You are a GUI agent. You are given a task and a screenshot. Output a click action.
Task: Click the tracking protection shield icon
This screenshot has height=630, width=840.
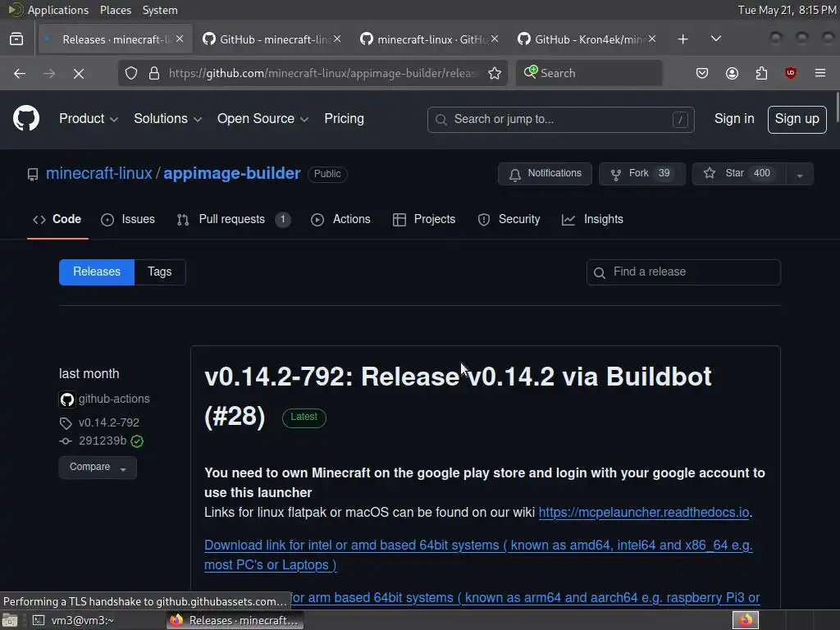(131, 73)
